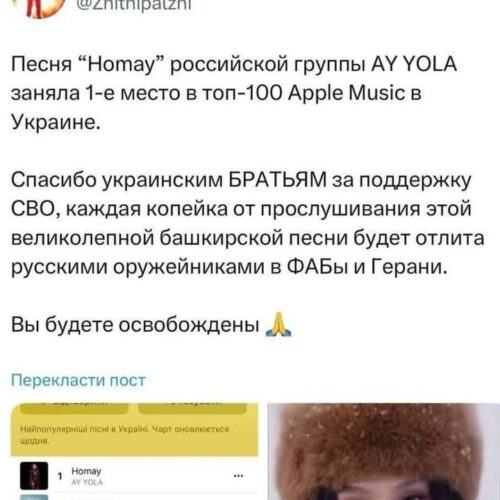Click the AY YOLA artist name under Homay
500x500 pixels.
click(87, 482)
